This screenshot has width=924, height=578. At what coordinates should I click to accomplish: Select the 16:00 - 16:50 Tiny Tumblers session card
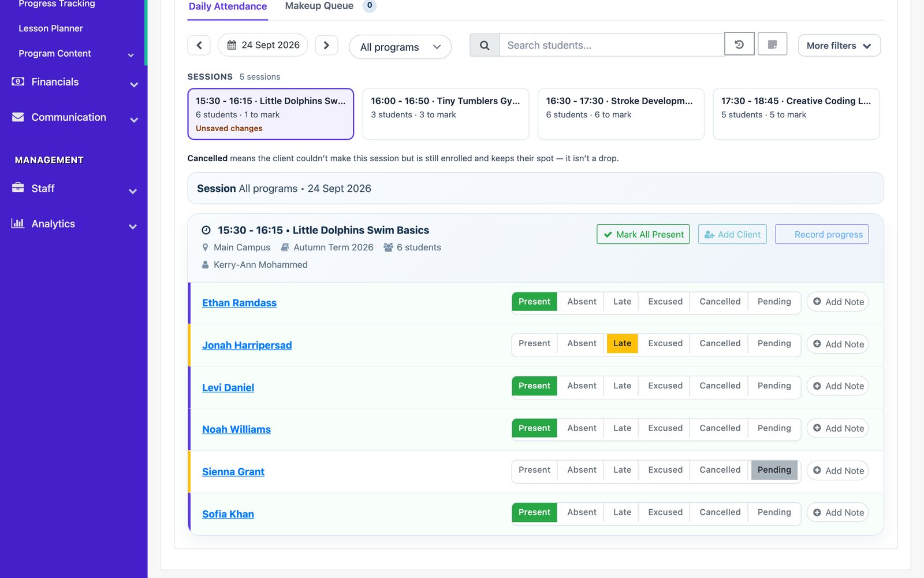[x=445, y=114]
